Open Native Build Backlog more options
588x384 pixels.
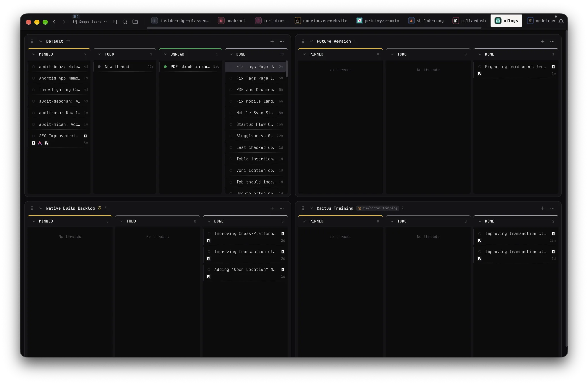(282, 208)
